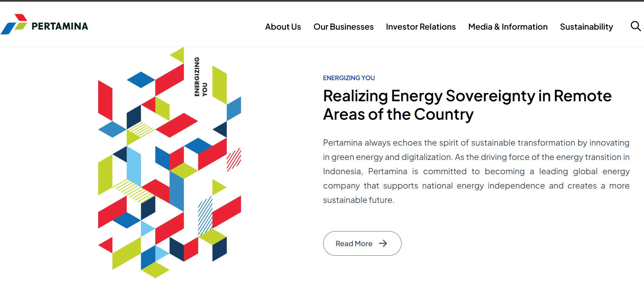Click the PERTAMINA wordmark text
The image size is (644, 298).
point(60,26)
